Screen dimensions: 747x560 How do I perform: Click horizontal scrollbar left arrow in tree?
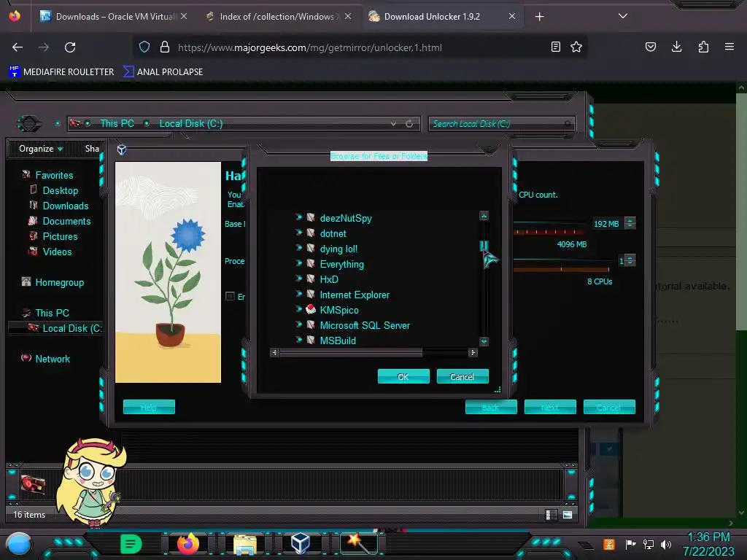point(274,352)
